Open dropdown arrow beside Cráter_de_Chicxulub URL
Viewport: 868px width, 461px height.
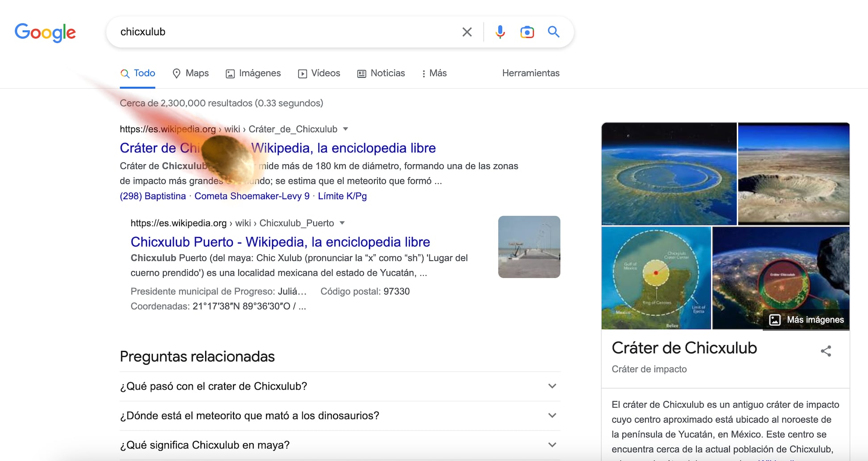click(345, 129)
